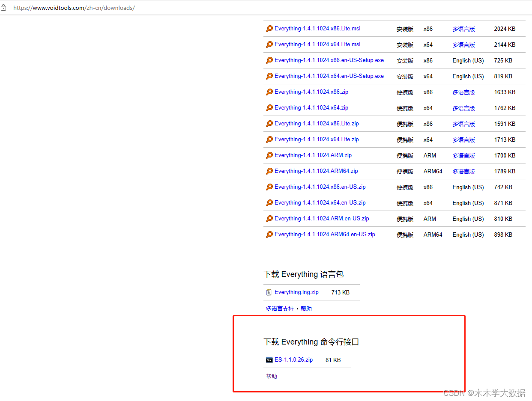
Task: Click the icon beside ARM.en-US.zip
Action: click(x=269, y=219)
